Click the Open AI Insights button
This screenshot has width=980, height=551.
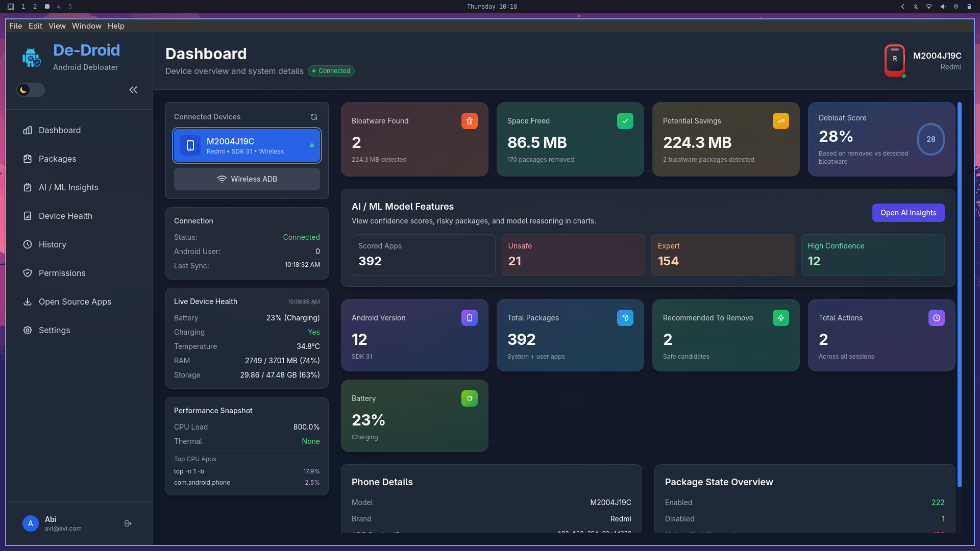coord(908,213)
